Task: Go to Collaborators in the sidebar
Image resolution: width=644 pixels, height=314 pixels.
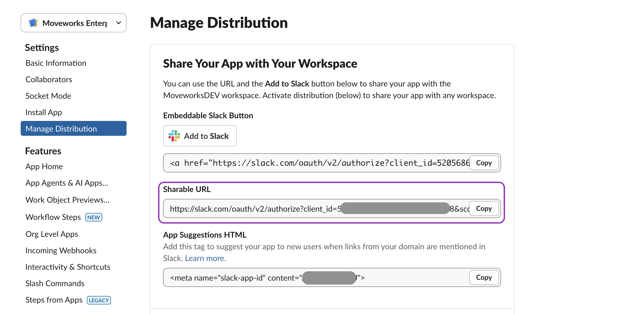Action: pos(49,80)
